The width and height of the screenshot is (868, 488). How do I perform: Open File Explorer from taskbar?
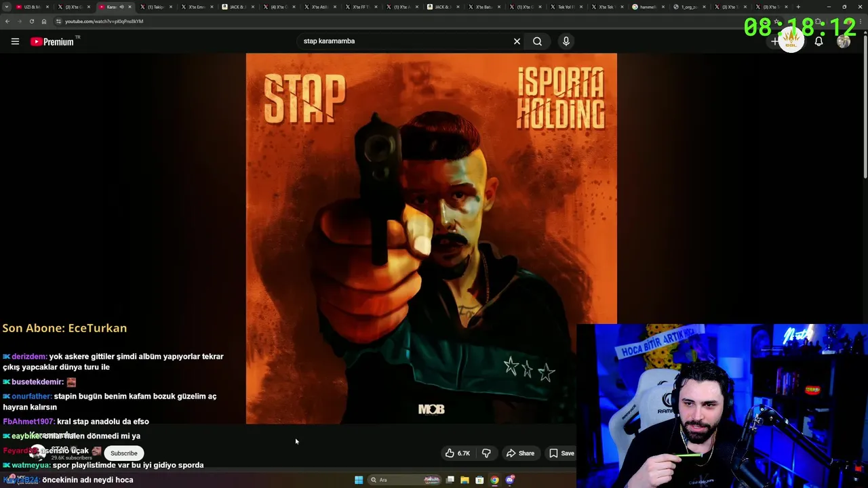465,480
